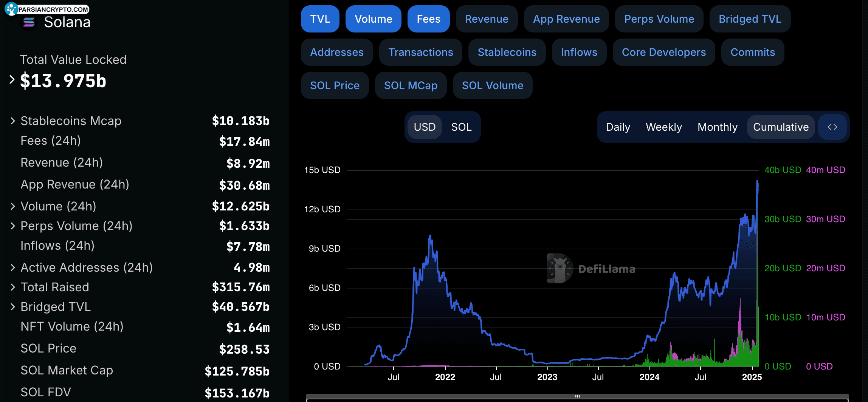Expand the Stablecoins Mcap row
Image resolution: width=868 pixels, height=402 pixels.
[x=13, y=121]
